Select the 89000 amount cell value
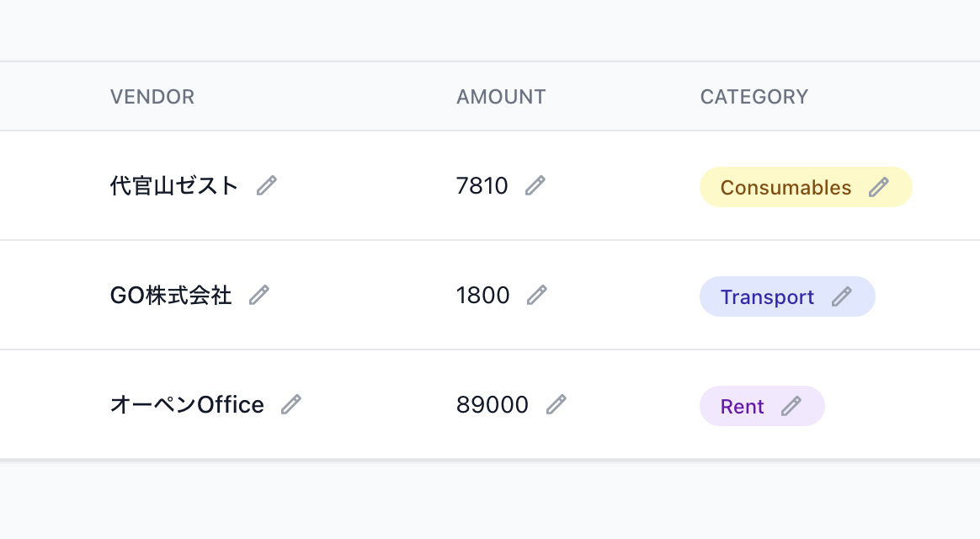The image size is (980, 539). 492,405
